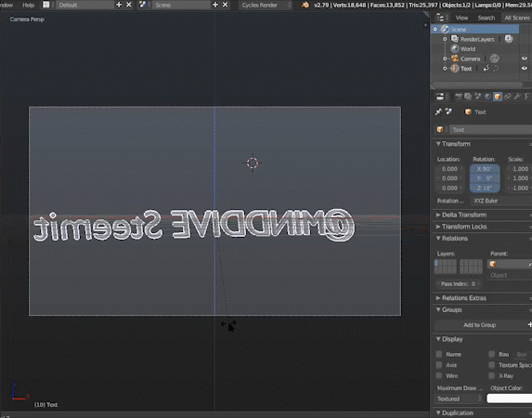Screen dimensions: 532x418
Task: Enable the Wire display checkbox
Action: [x=439, y=376]
